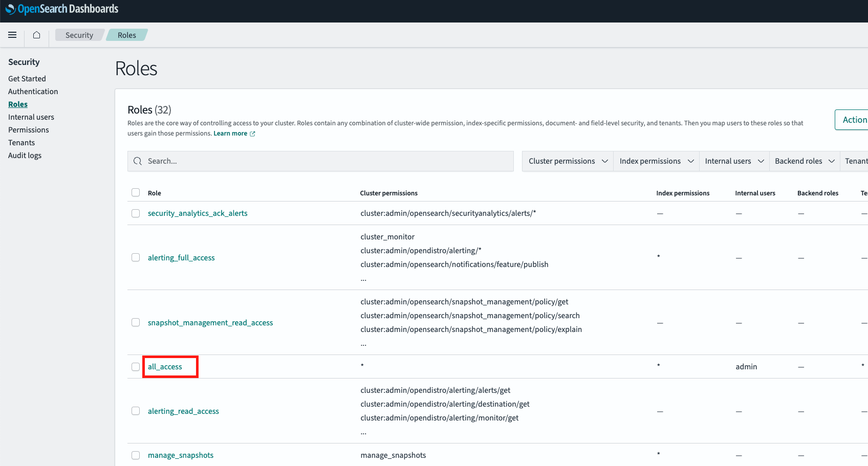Check the manage_snapshots role checkbox
This screenshot has height=466, width=868.
coord(136,455)
